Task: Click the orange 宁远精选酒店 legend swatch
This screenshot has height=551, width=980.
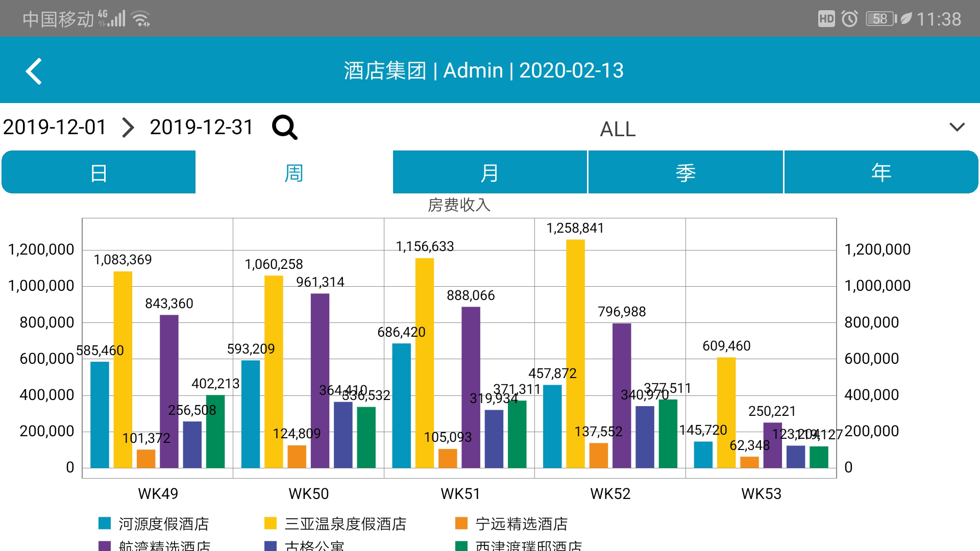Action: tap(461, 523)
